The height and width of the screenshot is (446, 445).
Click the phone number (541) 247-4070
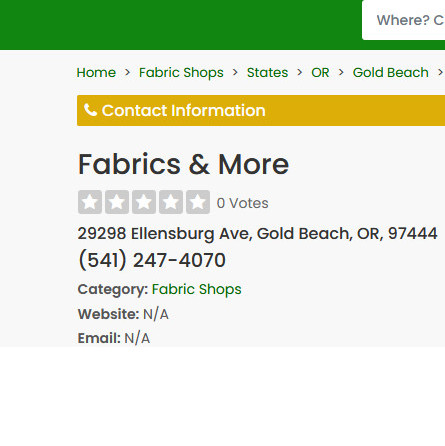152,260
